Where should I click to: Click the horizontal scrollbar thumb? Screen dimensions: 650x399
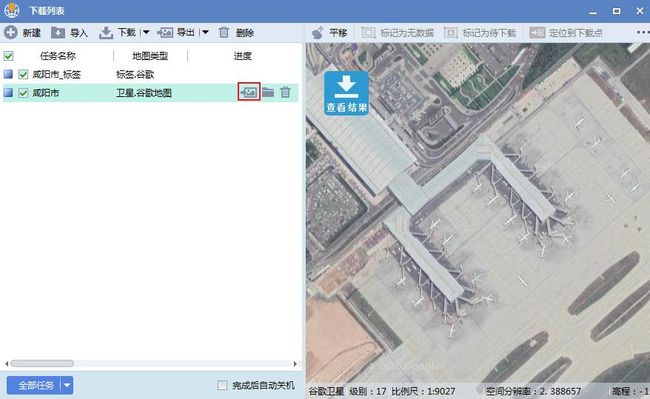point(42,363)
